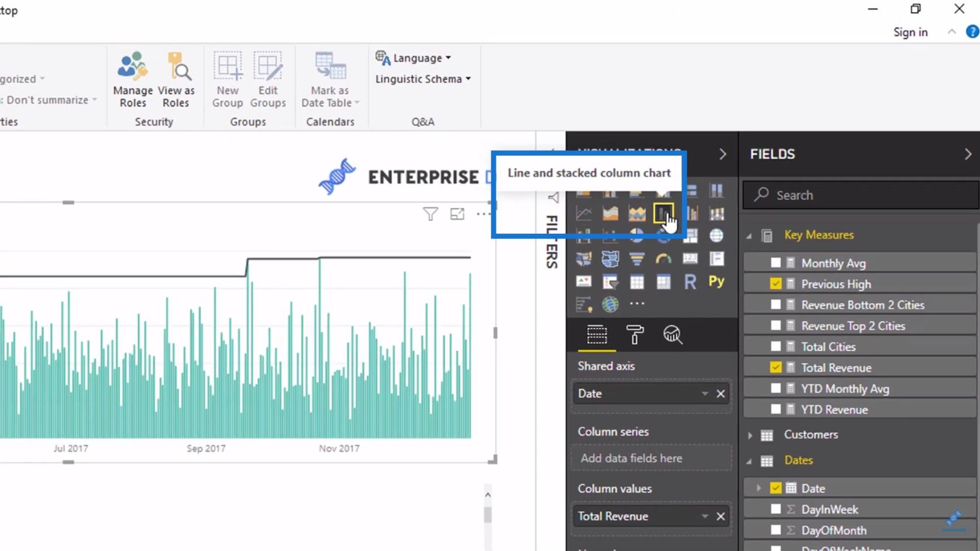The width and height of the screenshot is (980, 551).
Task: Click New Group
Action: [228, 80]
